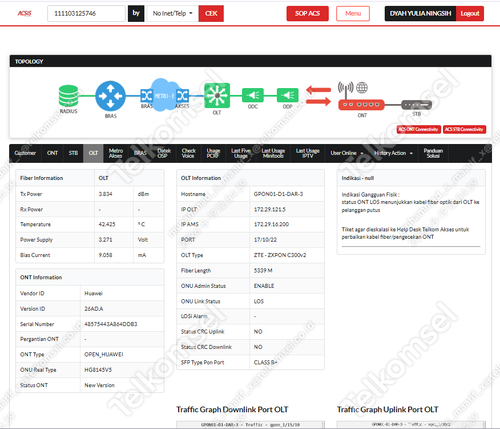Click the search number input field

pyautogui.click(x=86, y=13)
